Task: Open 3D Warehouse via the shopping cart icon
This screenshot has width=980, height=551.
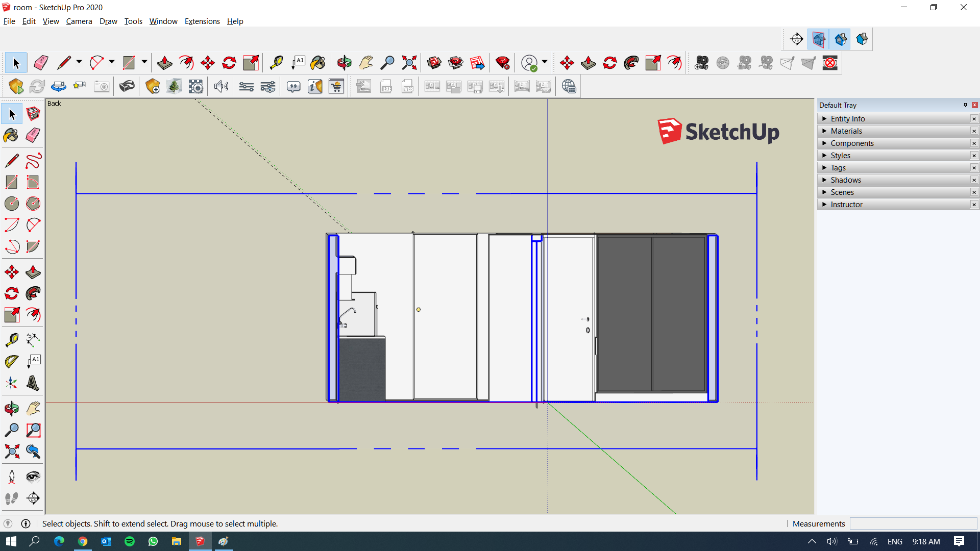Action: click(x=336, y=86)
